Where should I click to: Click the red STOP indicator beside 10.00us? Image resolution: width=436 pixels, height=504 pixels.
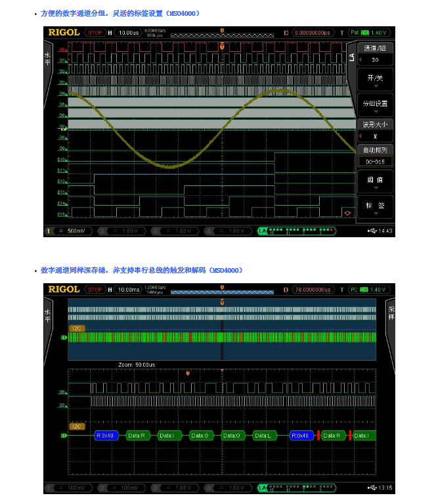point(95,32)
